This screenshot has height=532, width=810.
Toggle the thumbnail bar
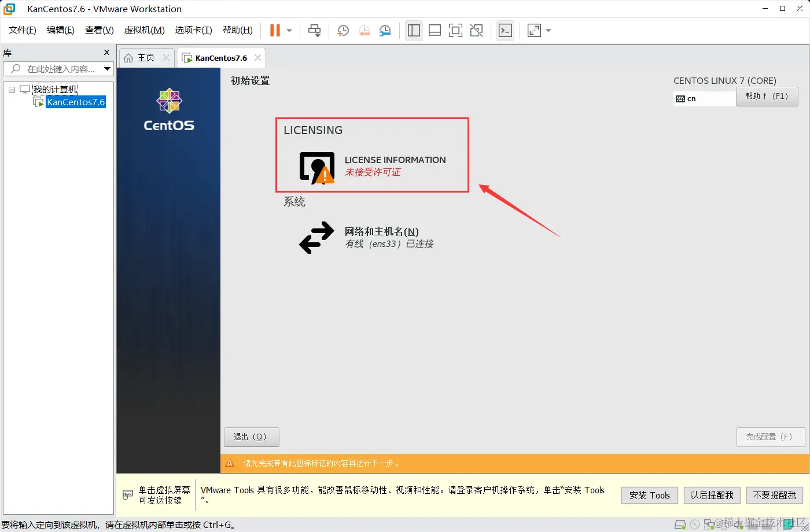pos(435,30)
